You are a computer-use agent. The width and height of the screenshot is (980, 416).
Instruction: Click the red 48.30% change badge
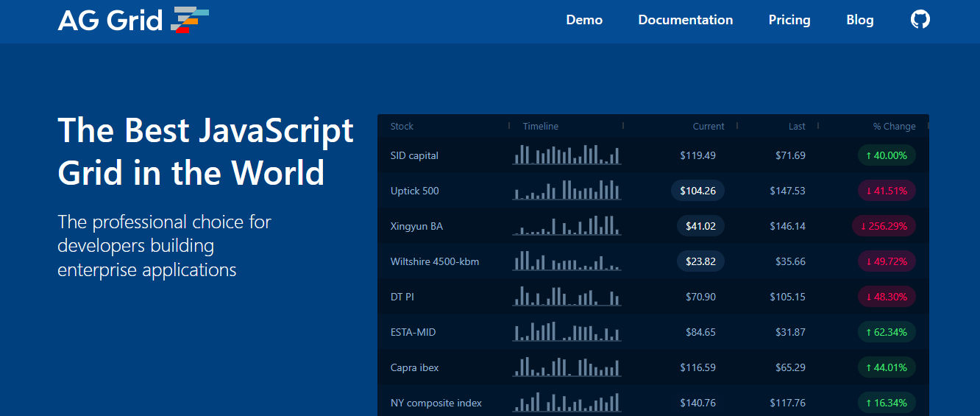887,297
